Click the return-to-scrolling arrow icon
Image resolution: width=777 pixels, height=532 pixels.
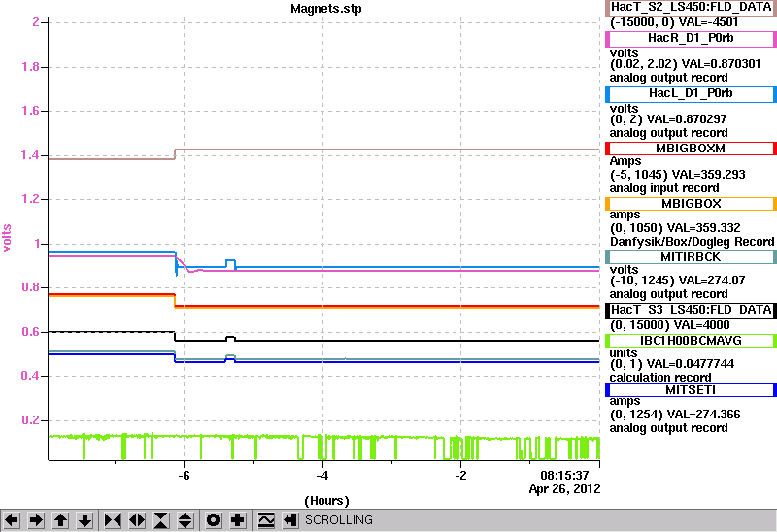pyautogui.click(x=290, y=520)
